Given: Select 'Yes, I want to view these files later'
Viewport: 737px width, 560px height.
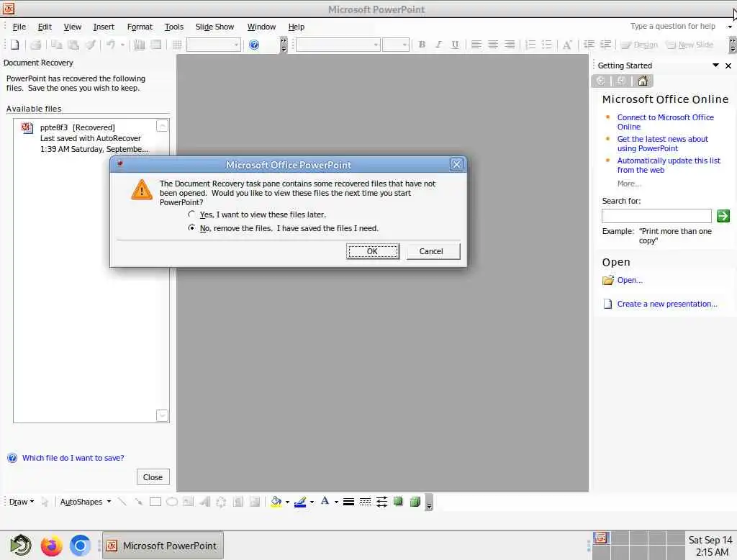Looking at the screenshot, I should pyautogui.click(x=191, y=214).
